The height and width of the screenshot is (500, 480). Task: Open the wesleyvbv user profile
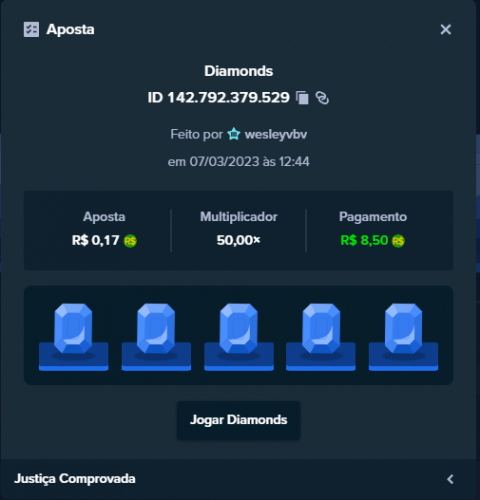276,135
